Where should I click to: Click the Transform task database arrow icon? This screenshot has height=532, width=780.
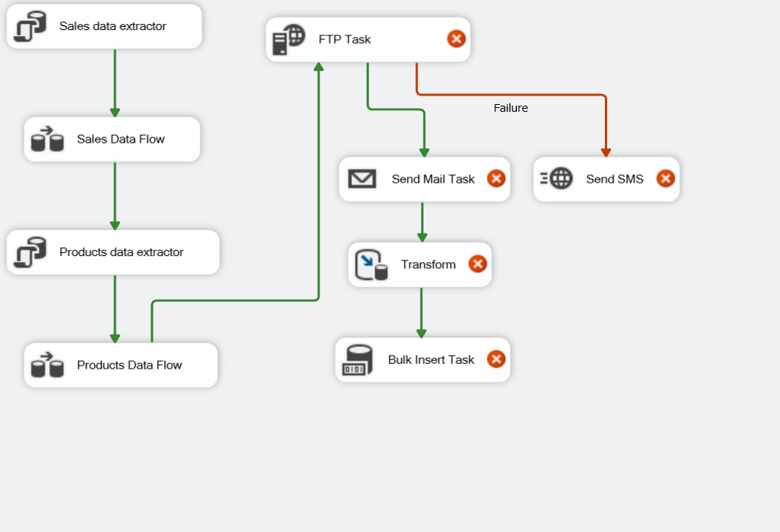(371, 264)
